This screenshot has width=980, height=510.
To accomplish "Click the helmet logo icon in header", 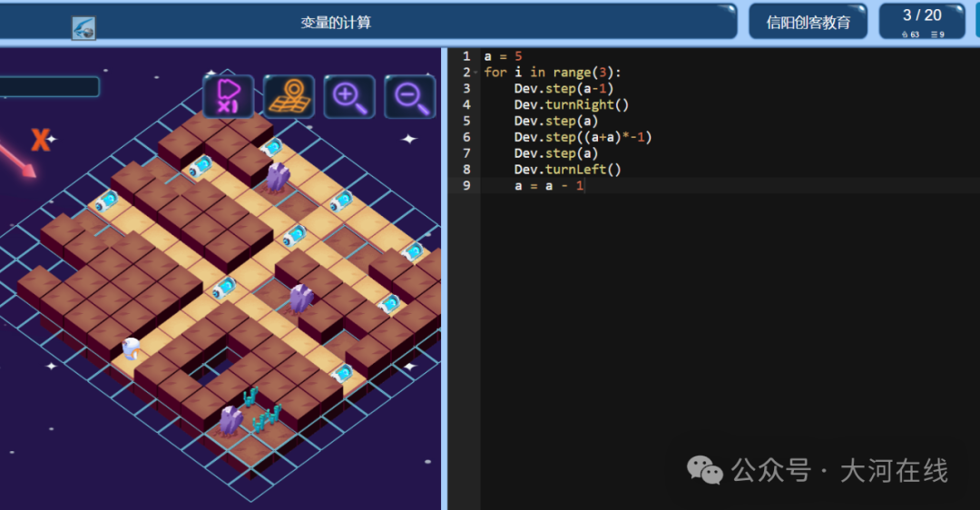I will 83,28.
